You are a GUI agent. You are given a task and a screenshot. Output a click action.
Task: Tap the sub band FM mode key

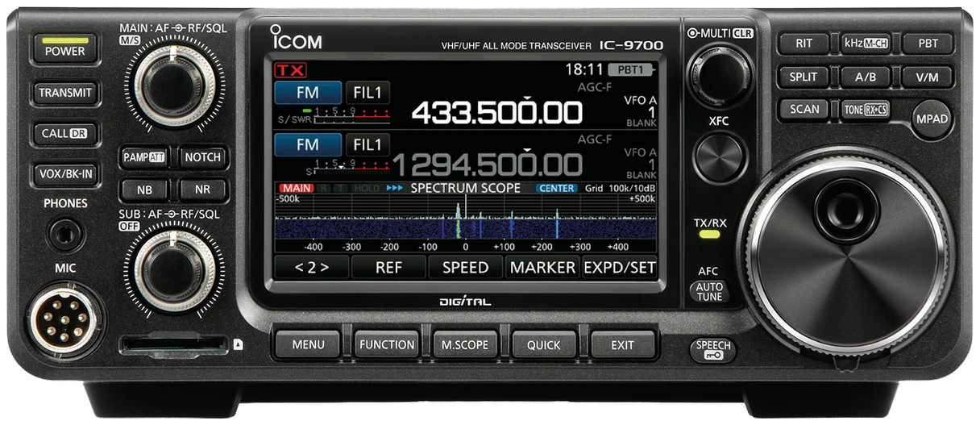coord(308,145)
